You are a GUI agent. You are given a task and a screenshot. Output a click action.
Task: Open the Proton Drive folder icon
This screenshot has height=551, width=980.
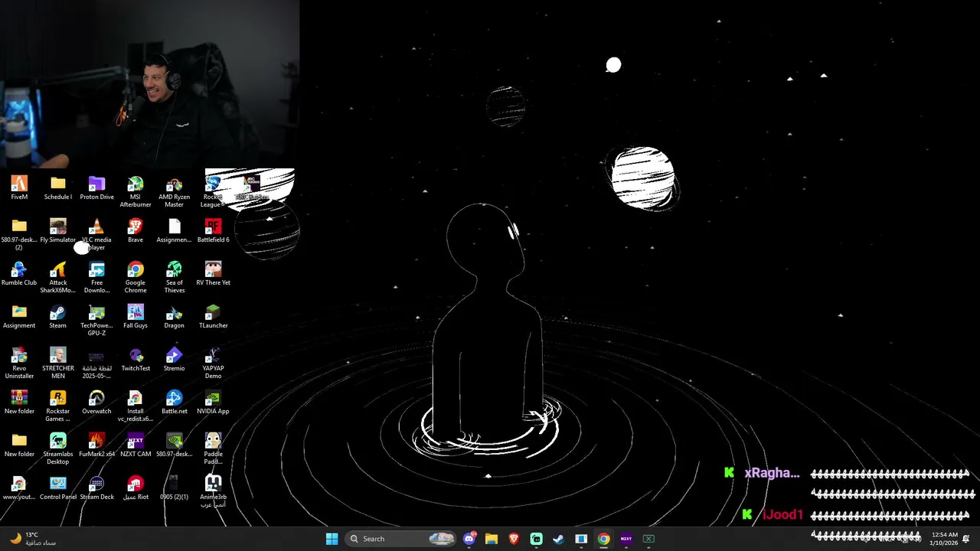point(96,188)
